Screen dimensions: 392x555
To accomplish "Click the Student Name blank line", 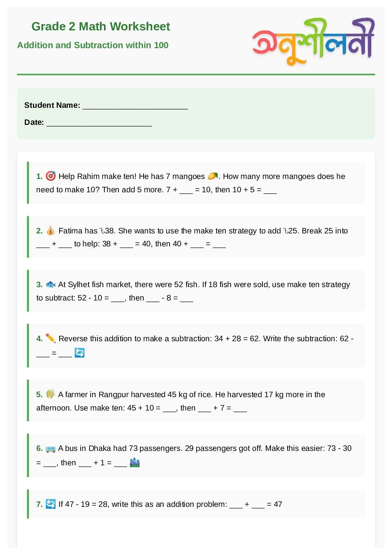I will (x=135, y=106).
